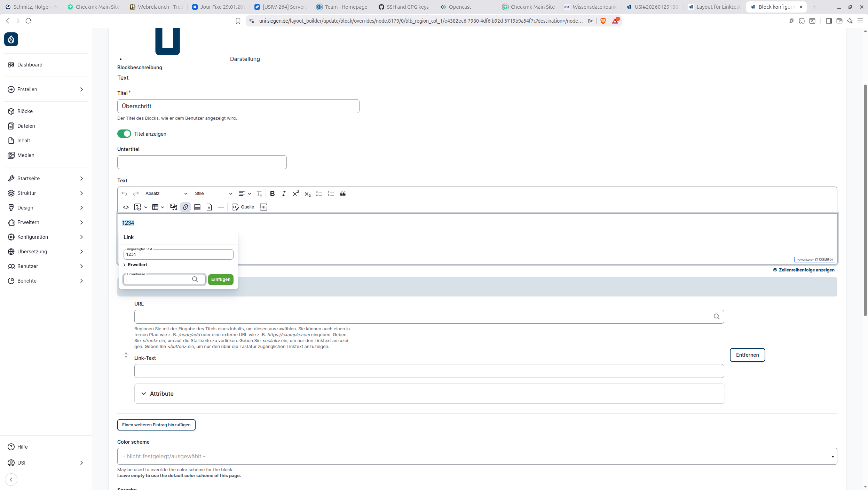The width and height of the screenshot is (868, 490).
Task: Toggle Quelle source editing mode
Action: point(243,207)
